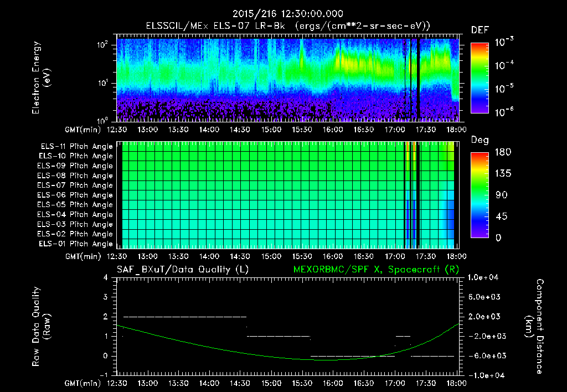Select the ELS-09 Pitch Angle row label
The height and width of the screenshot is (392, 567).
(75, 166)
